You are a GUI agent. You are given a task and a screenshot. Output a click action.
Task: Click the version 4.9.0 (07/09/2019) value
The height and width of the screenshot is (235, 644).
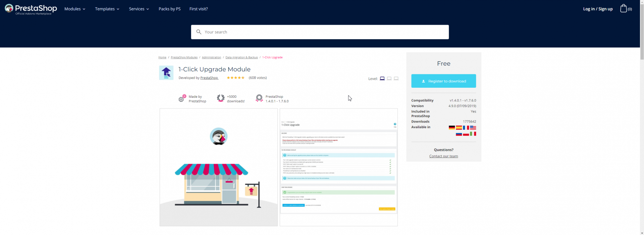pyautogui.click(x=462, y=106)
